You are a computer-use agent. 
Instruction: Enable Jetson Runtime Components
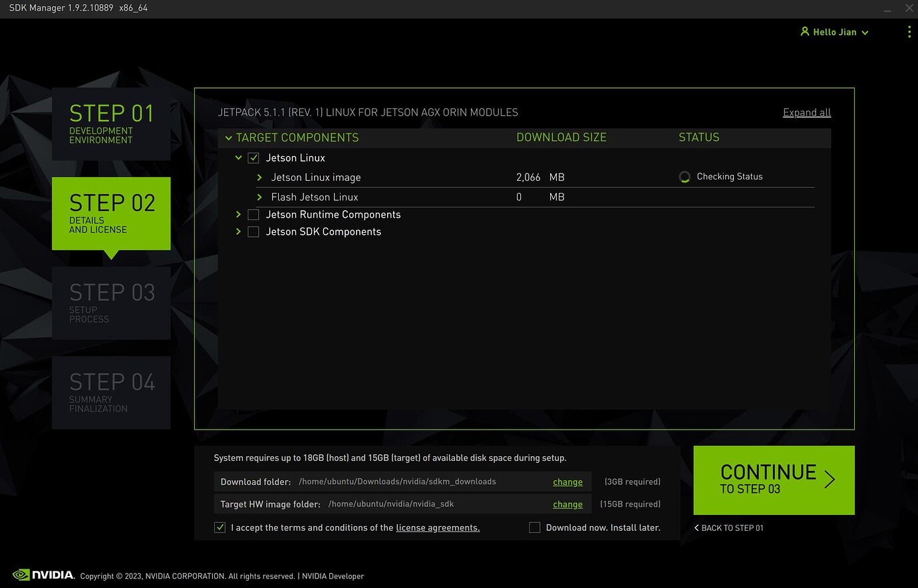[x=253, y=214]
